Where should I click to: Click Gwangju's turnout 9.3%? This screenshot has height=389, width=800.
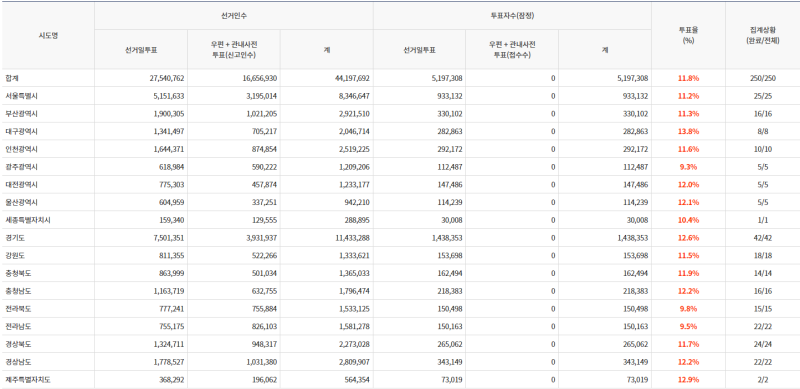click(688, 167)
